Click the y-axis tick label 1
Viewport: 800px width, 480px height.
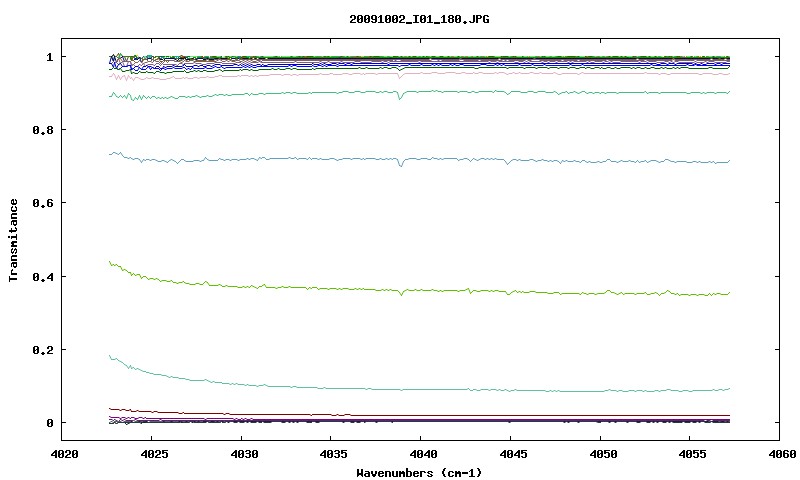pyautogui.click(x=49, y=57)
